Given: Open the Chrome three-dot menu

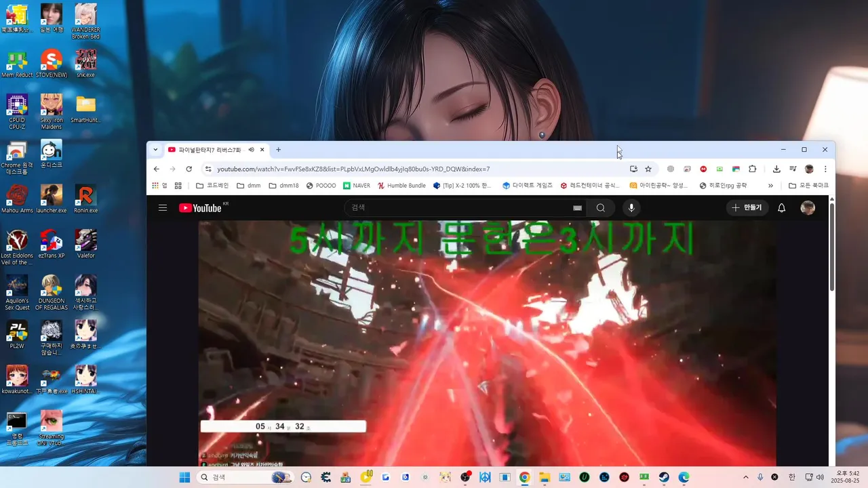Looking at the screenshot, I should pyautogui.click(x=825, y=169).
